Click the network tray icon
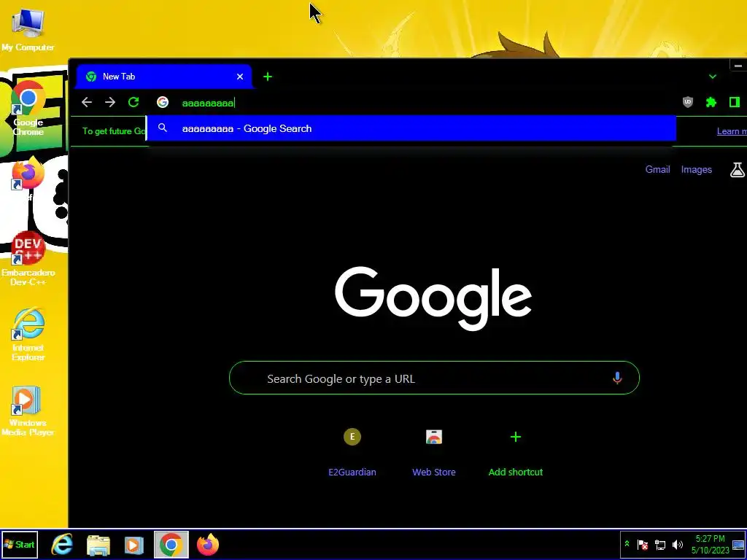The image size is (747, 560). [659, 544]
